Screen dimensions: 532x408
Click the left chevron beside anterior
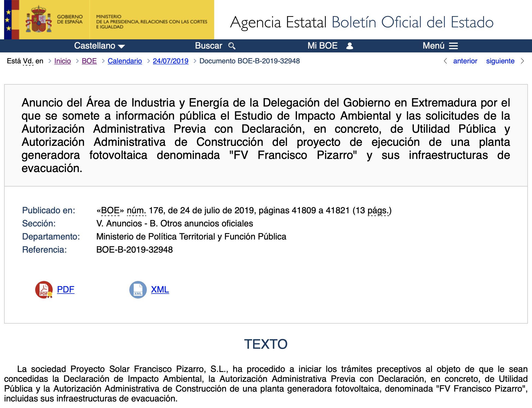pyautogui.click(x=445, y=61)
